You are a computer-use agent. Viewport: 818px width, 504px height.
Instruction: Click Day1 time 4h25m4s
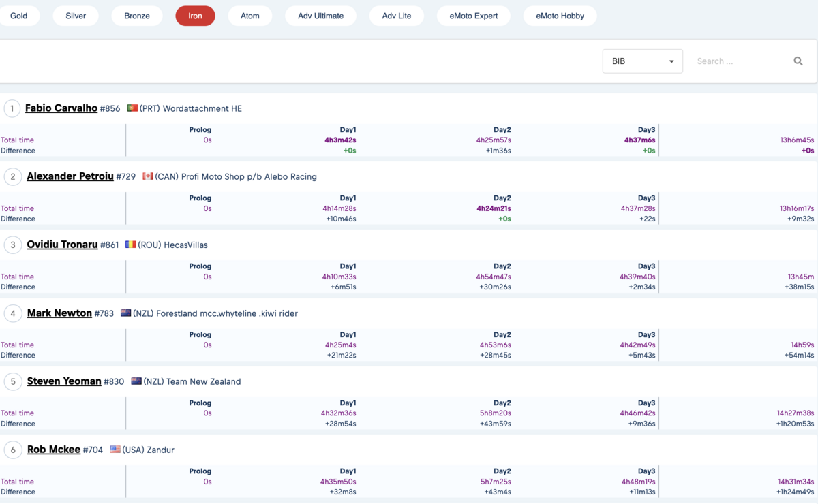341,345
